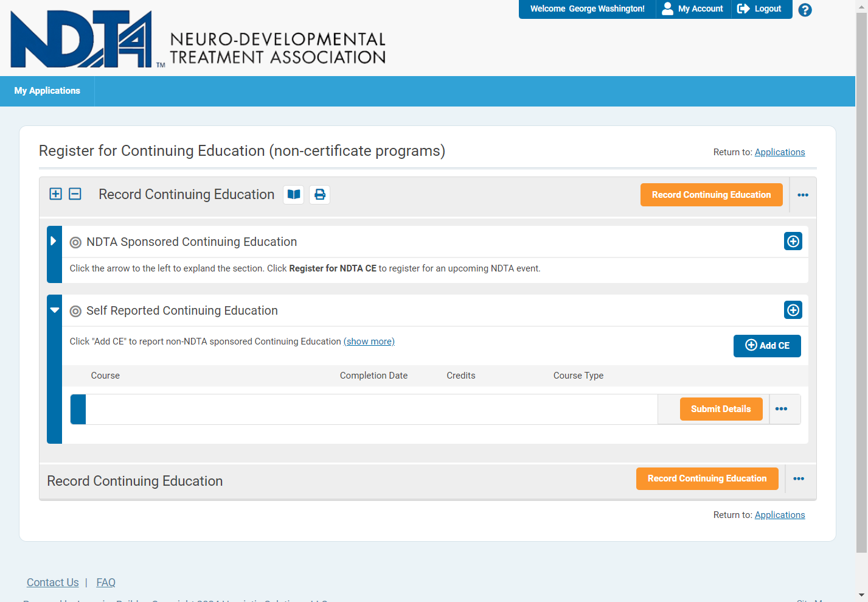Click the top Record Continuing Education button

tap(712, 195)
